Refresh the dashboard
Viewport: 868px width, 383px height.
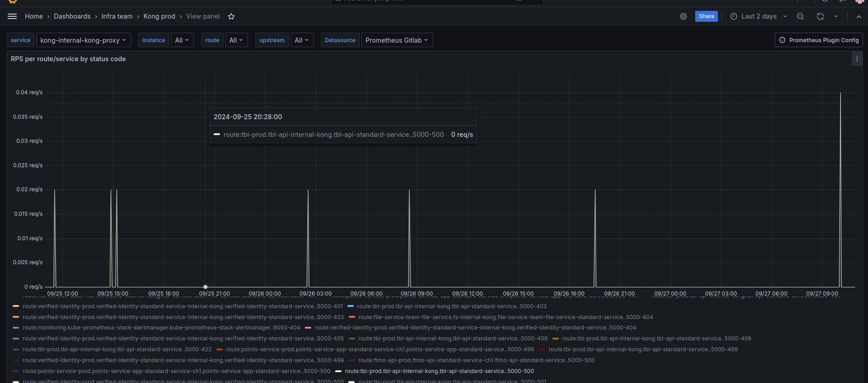pyautogui.click(x=820, y=16)
